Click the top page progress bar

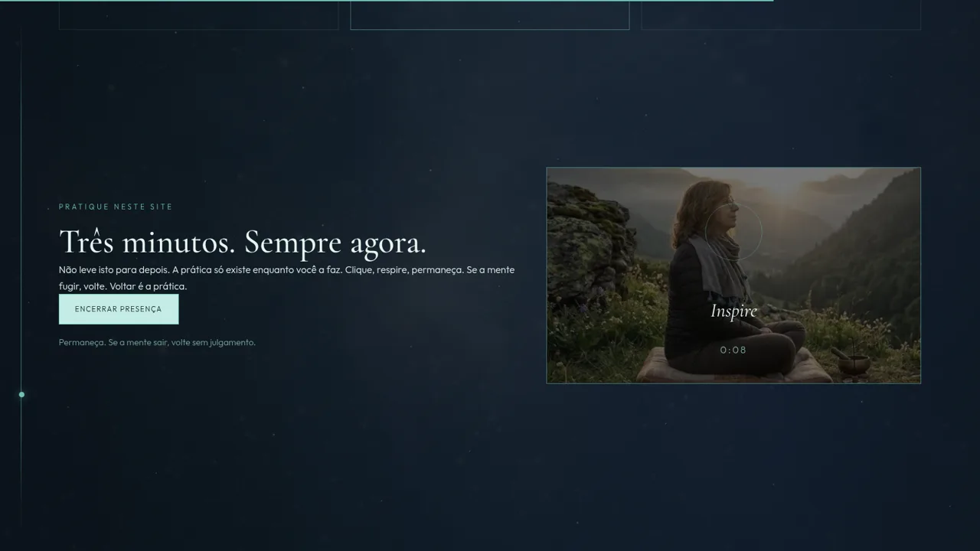pos(387,1)
